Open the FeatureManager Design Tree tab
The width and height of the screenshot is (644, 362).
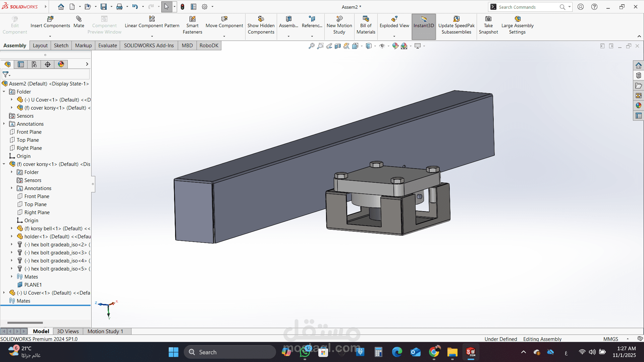[x=7, y=64]
